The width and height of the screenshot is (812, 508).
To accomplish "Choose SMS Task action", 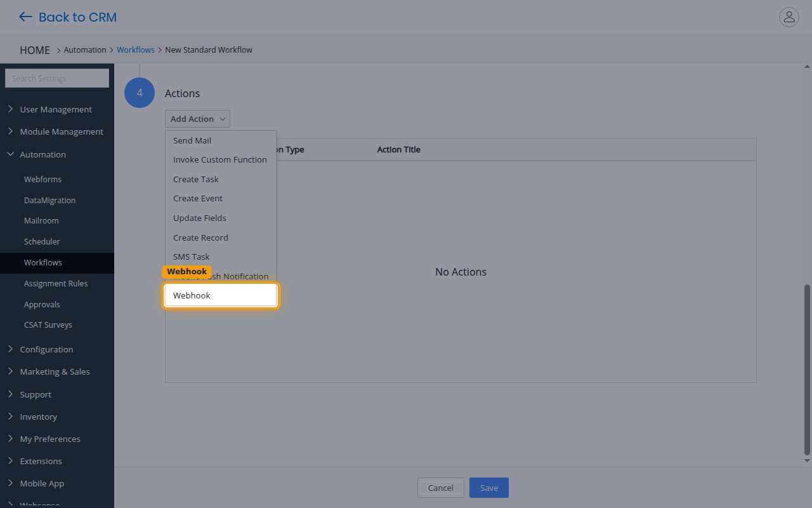I will point(221,257).
